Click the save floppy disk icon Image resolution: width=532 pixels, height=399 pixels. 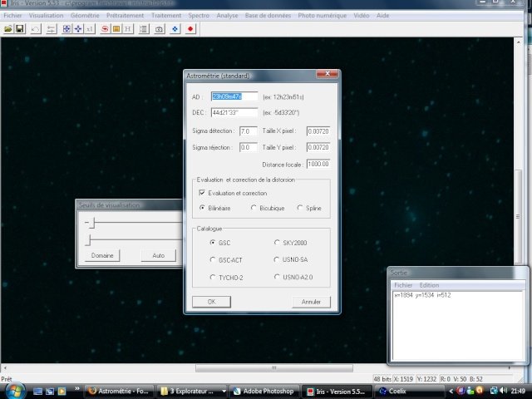pyautogui.click(x=20, y=29)
